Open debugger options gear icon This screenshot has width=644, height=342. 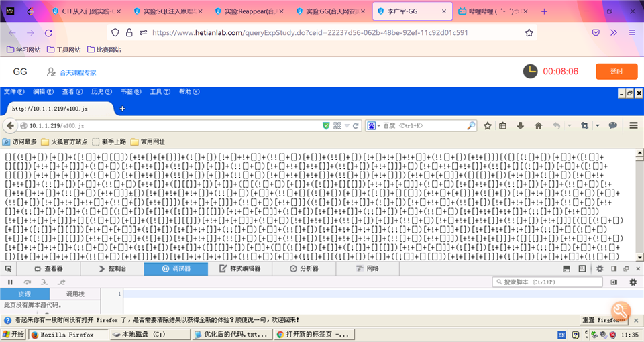click(633, 282)
